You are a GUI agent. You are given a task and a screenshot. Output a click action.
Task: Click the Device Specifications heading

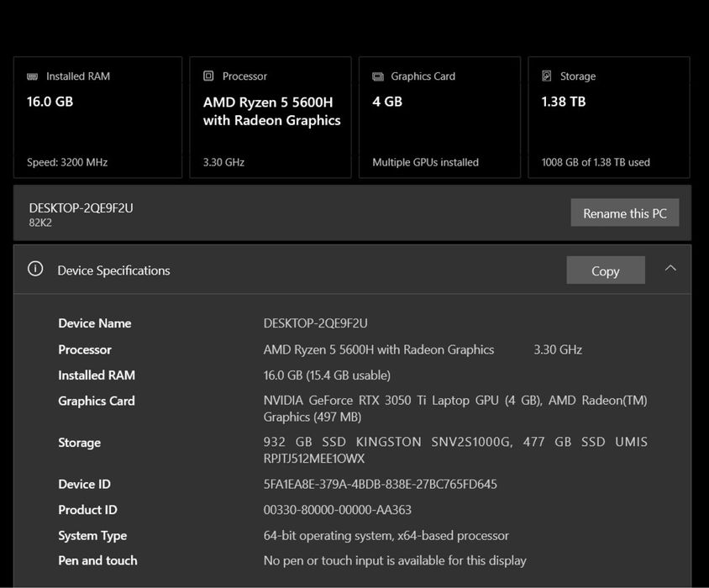[x=113, y=270]
